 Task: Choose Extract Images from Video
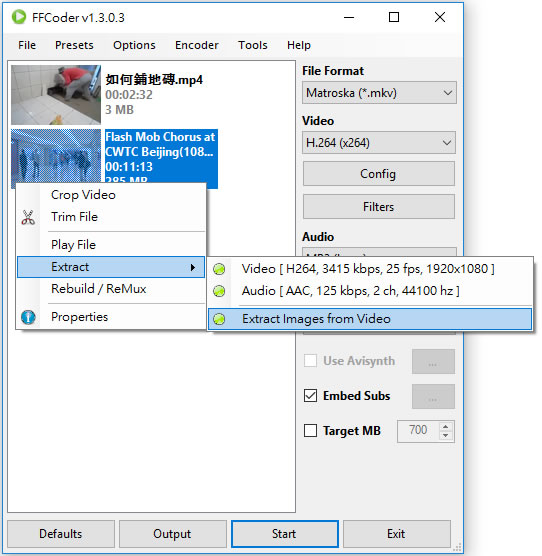(370, 319)
